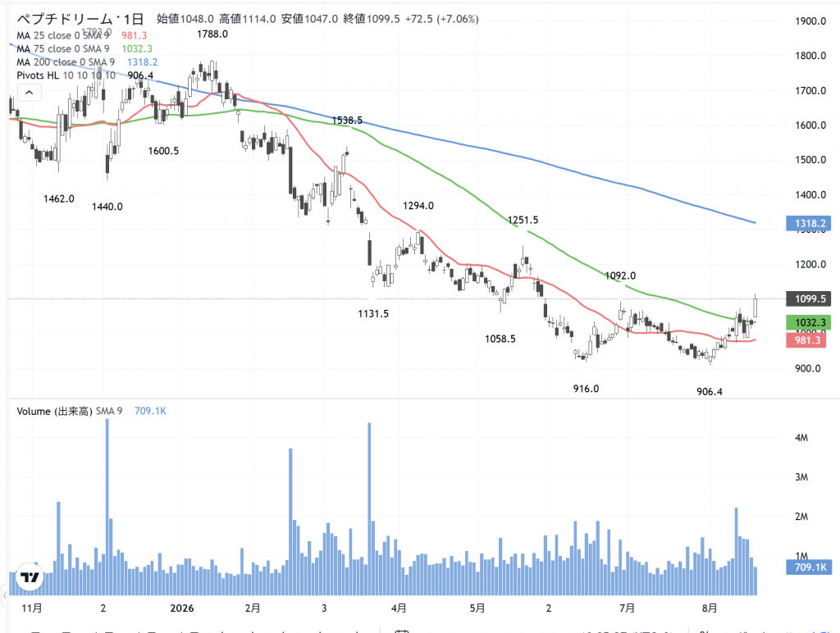Click the 1318.2 blue MA price label

pyautogui.click(x=809, y=224)
